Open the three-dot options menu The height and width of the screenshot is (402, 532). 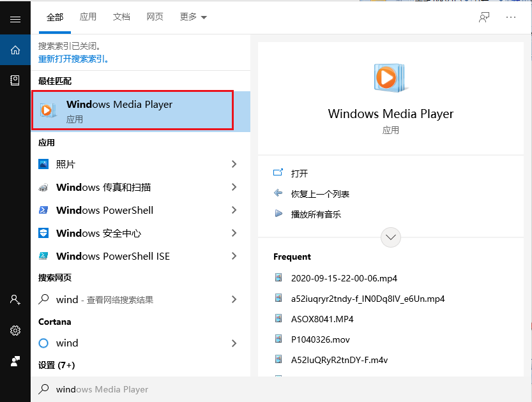pos(511,17)
